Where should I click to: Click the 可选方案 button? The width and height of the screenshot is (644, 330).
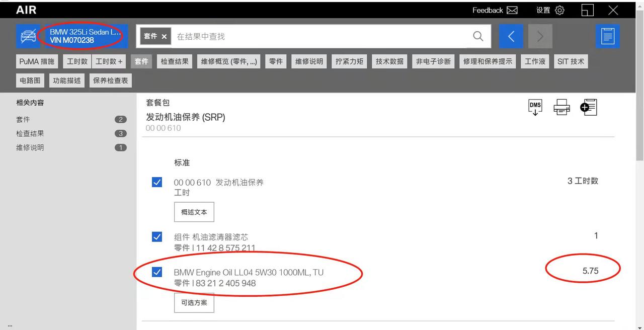pos(194,303)
